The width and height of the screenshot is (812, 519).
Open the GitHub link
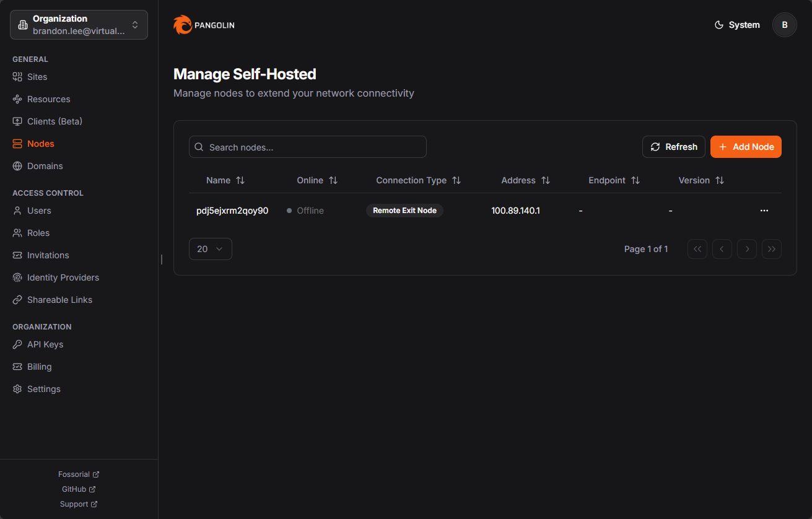[x=79, y=489]
